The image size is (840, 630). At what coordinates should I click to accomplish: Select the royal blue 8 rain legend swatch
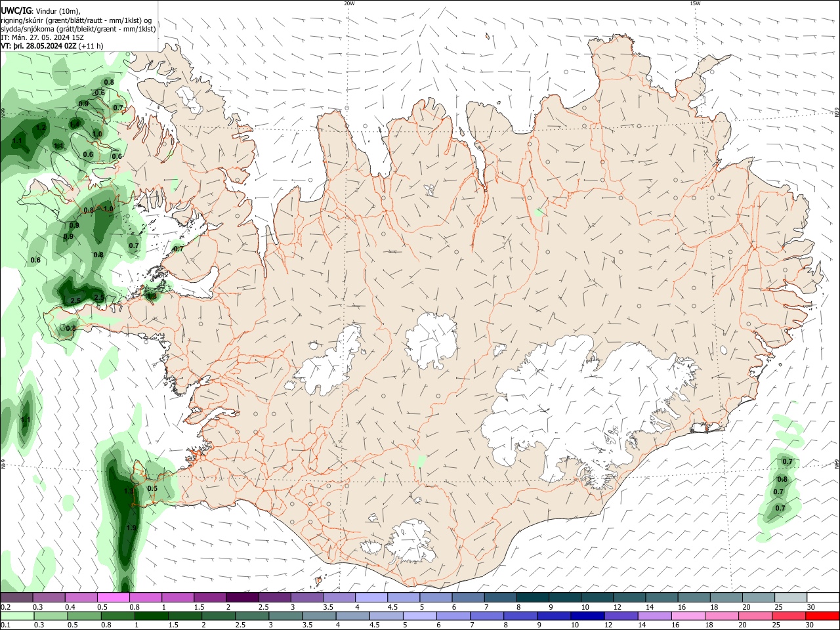click(x=520, y=616)
